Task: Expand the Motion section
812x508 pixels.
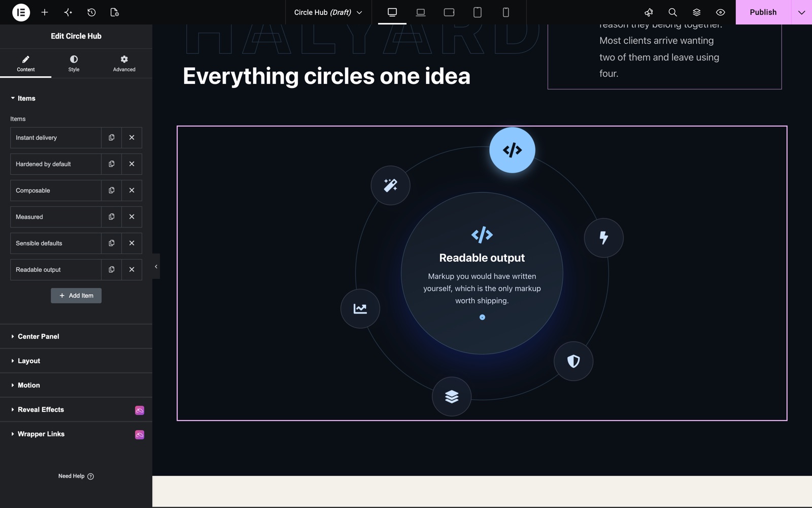Action: (x=76, y=385)
